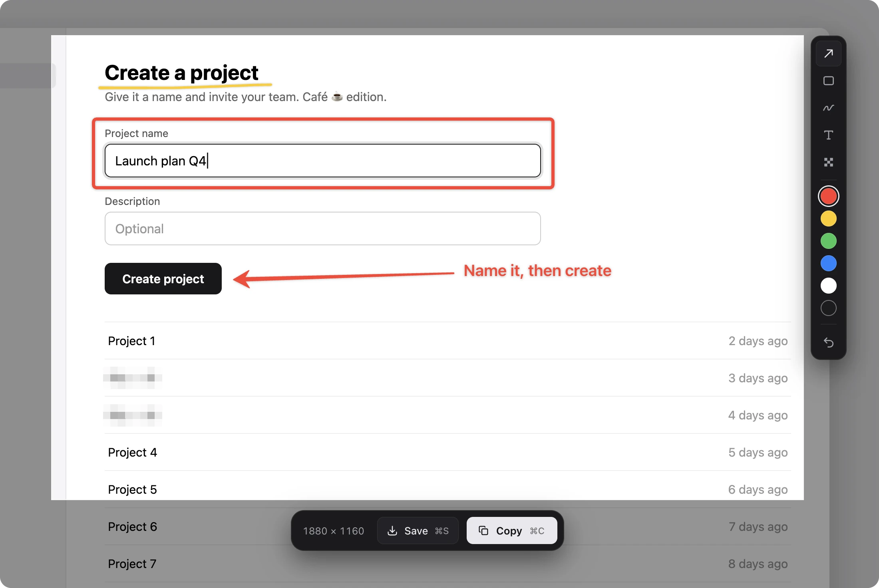Image resolution: width=879 pixels, height=588 pixels.
Task: Click the '3 days ago' timestamp
Action: click(x=758, y=378)
